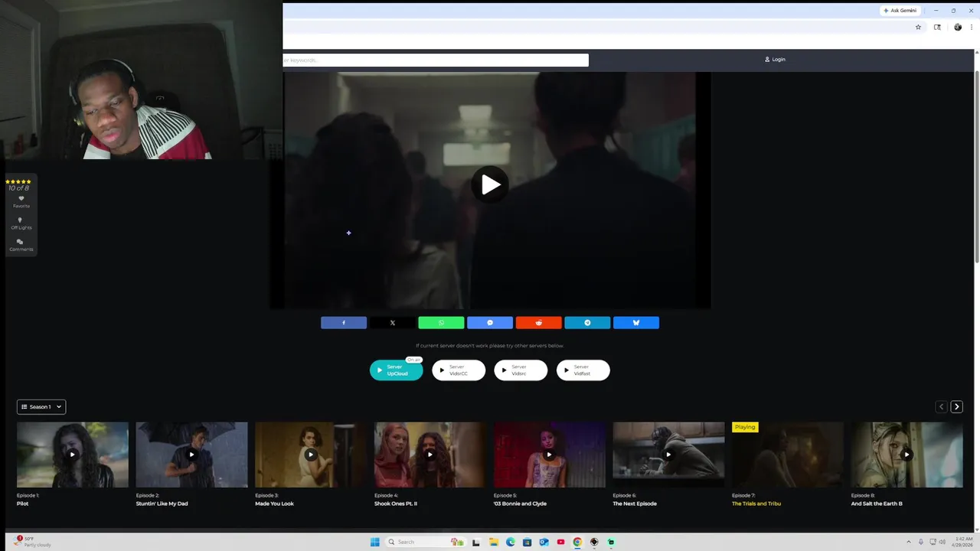Open Episode 8 And Salt the Earth thumbnail
Screen dimensions: 980x551
pos(906,455)
